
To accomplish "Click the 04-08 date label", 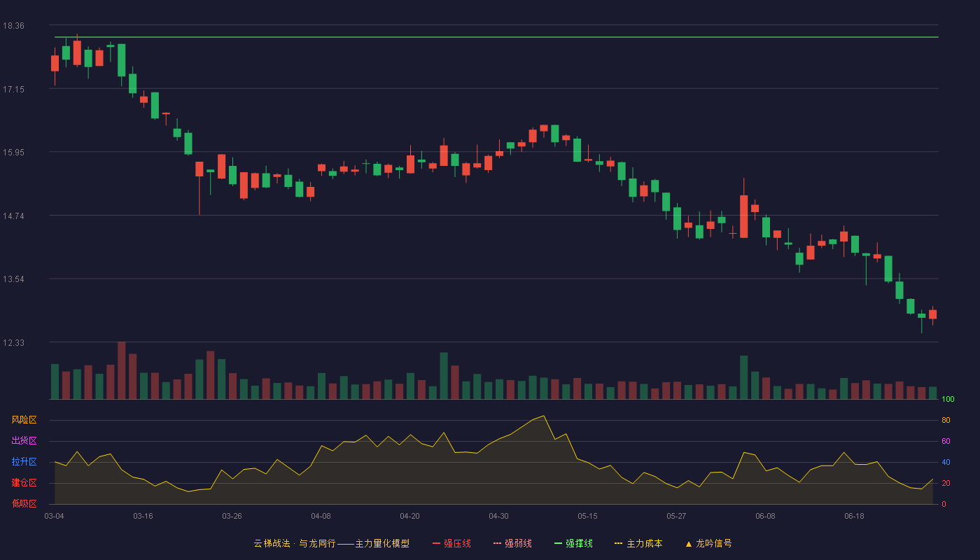I will coord(321,516).
